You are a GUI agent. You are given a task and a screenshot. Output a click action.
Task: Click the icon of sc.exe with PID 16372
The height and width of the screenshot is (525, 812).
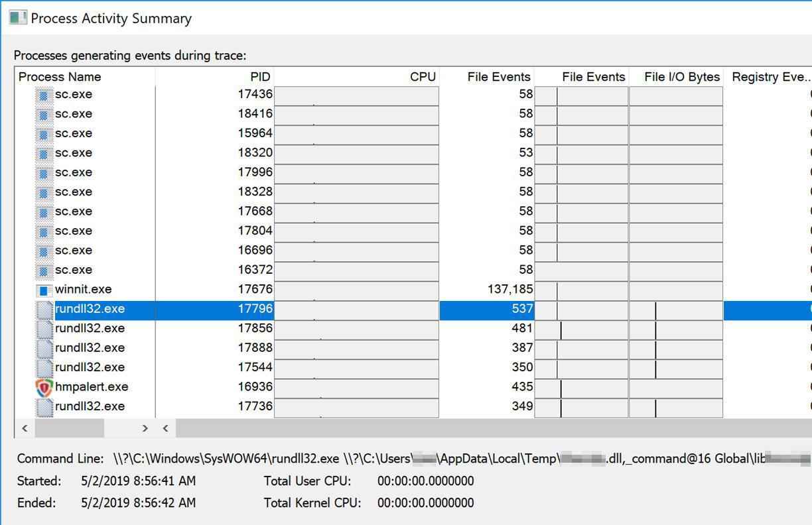click(44, 271)
